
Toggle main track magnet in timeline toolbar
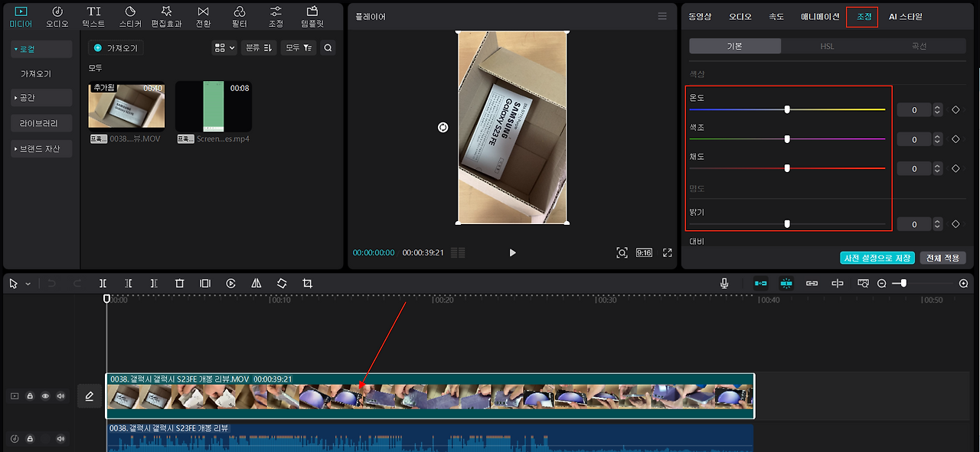(x=761, y=283)
